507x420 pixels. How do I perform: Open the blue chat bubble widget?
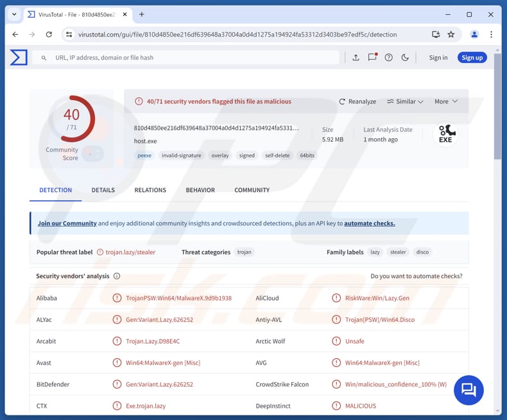(x=468, y=390)
